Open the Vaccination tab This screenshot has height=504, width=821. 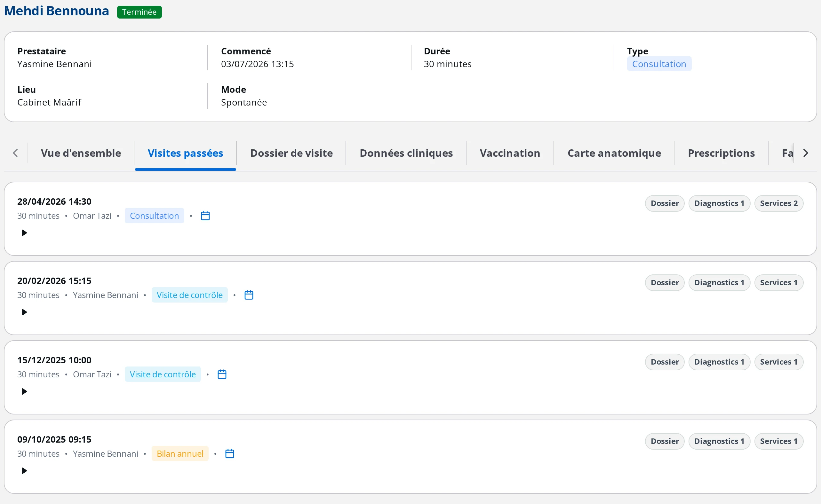510,153
